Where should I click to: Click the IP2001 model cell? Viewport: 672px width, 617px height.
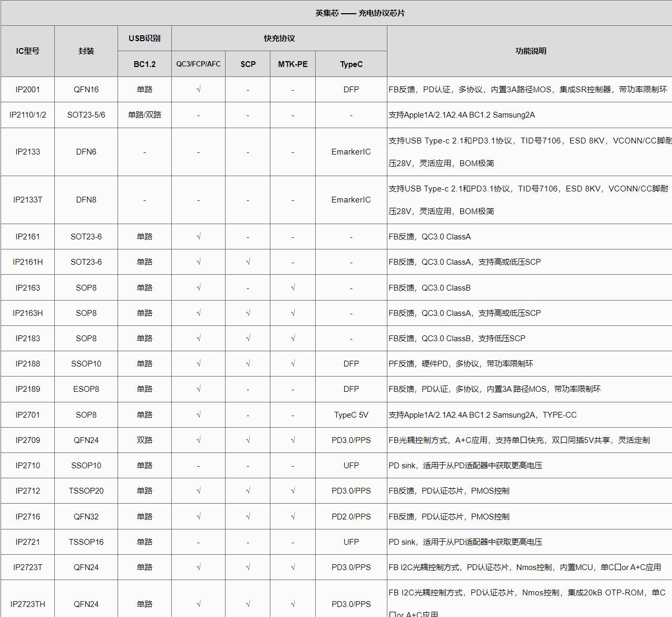27,90
